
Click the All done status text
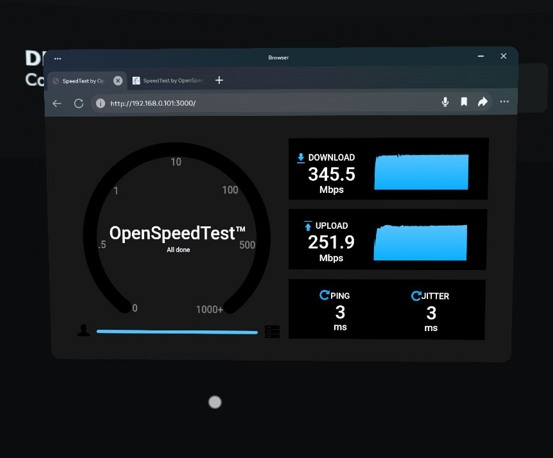[178, 250]
